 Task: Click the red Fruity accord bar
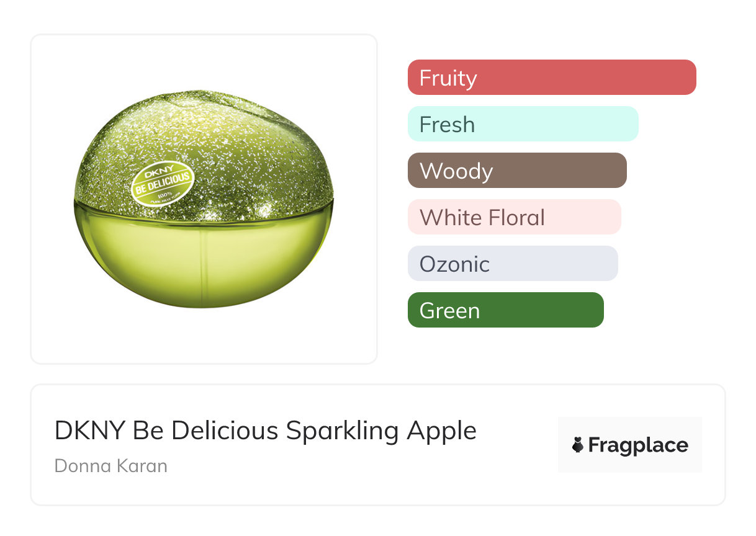point(552,78)
